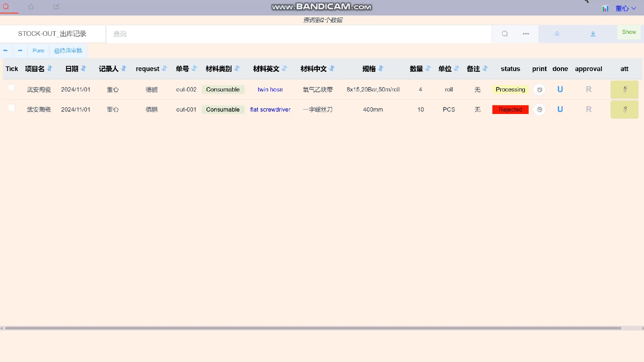
Task: Open the attachment paperclip for row out-001
Action: coord(625,110)
